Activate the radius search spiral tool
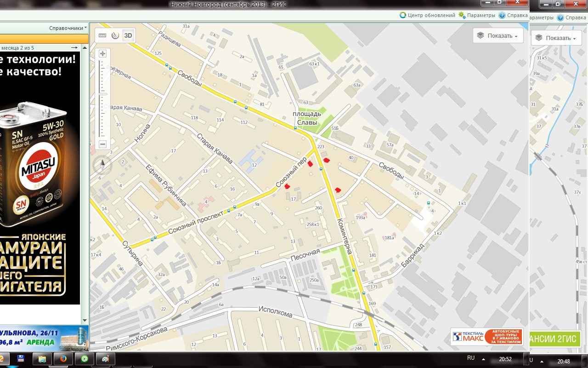Screen dimensions: 588x368 point(115,35)
